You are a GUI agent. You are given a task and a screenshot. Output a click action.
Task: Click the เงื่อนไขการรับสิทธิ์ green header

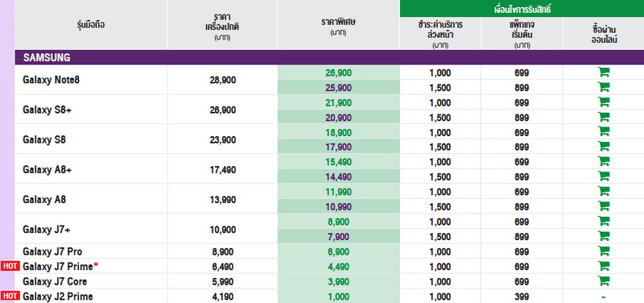(x=522, y=9)
